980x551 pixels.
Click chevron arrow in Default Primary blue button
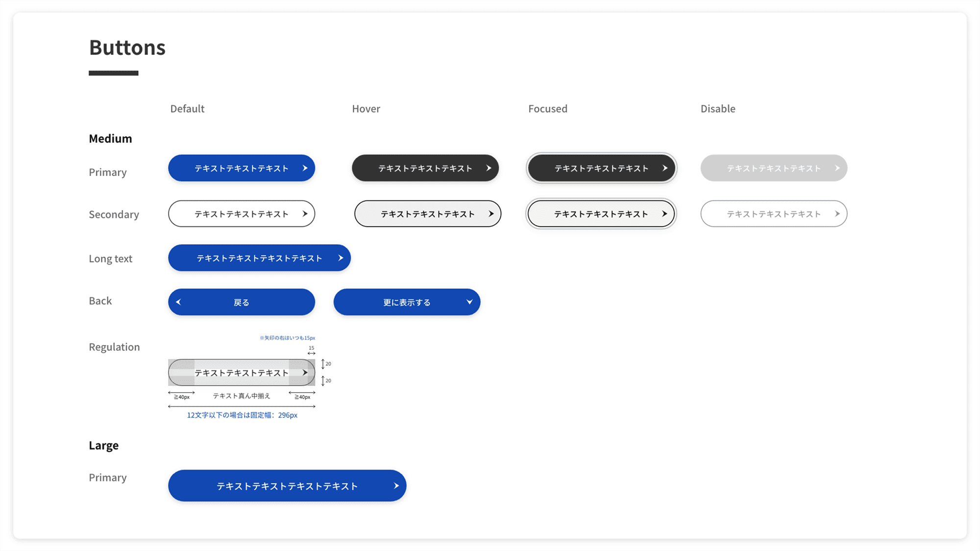(305, 168)
